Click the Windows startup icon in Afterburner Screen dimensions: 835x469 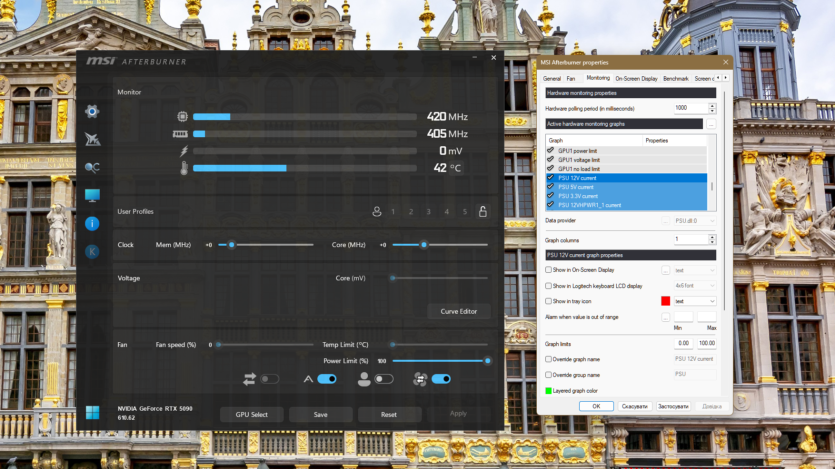pyautogui.click(x=93, y=413)
